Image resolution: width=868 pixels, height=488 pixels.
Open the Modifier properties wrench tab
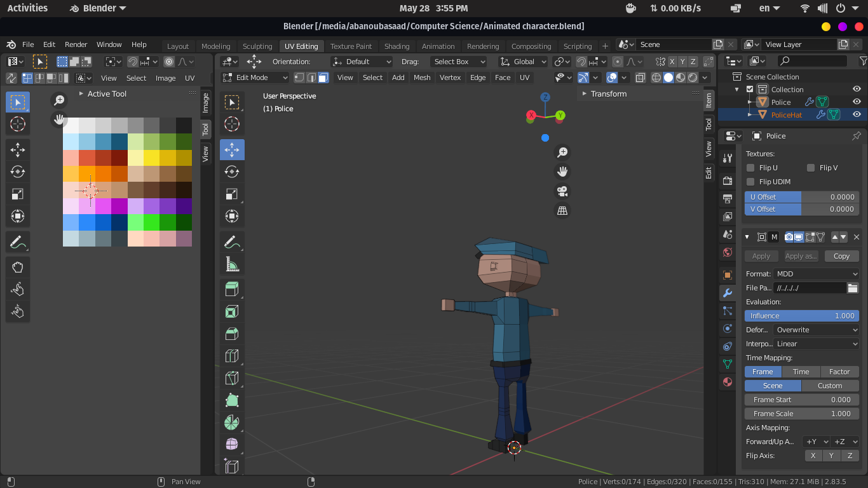click(728, 293)
